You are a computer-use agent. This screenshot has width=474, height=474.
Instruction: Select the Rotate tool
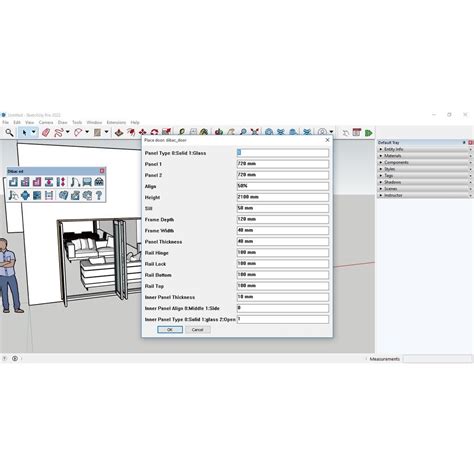pyautogui.click(x=154, y=132)
